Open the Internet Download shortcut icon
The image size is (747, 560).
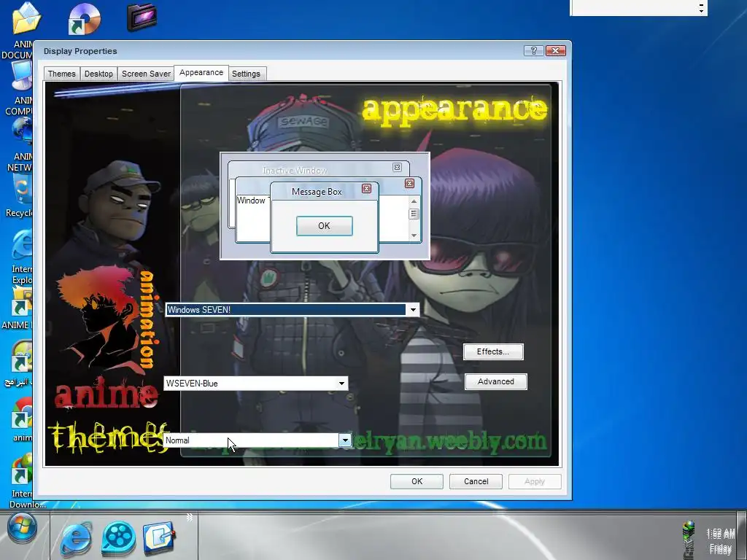tap(22, 470)
